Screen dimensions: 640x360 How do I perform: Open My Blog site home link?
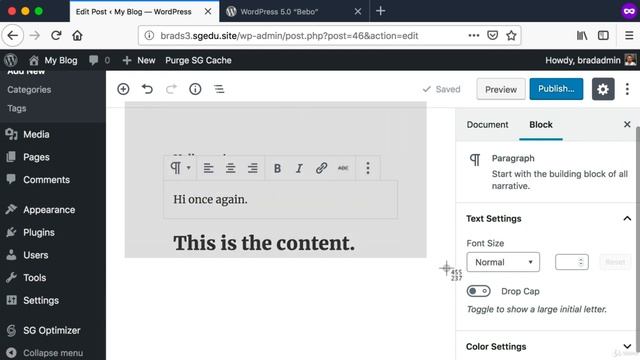(53, 60)
